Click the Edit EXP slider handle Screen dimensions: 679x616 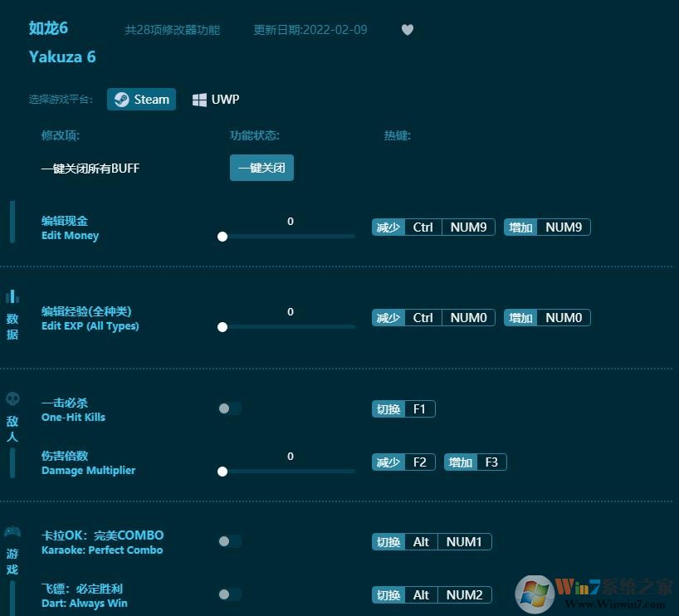[222, 327]
